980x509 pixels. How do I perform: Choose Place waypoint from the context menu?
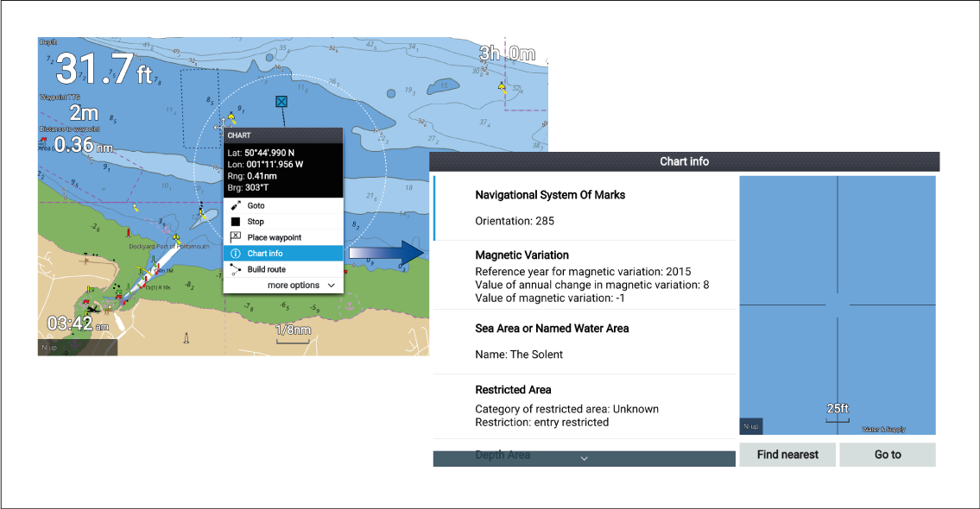[x=283, y=237]
